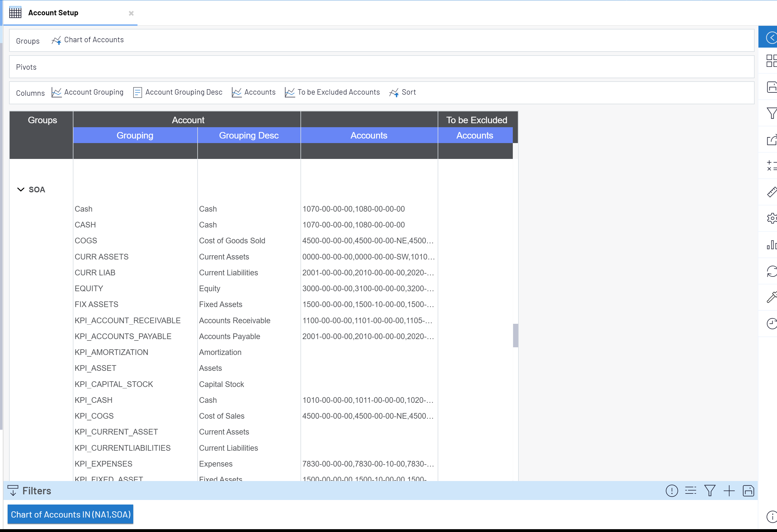777x532 pixels.
Task: Open the warning indicator in the Filters bar
Action: [672, 491]
